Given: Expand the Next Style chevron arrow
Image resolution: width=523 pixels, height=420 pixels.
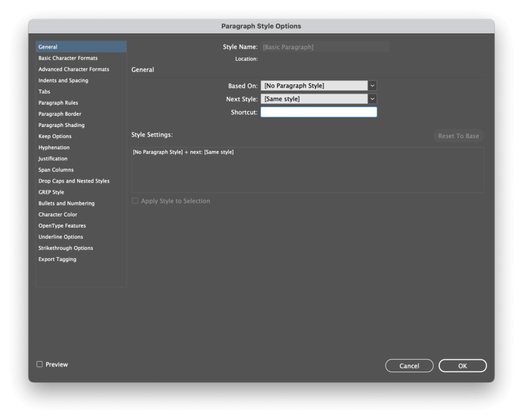Looking at the screenshot, I should click(x=372, y=98).
